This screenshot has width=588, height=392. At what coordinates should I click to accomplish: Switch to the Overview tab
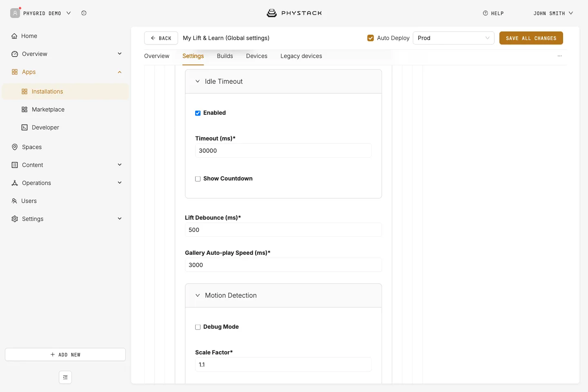(x=157, y=56)
